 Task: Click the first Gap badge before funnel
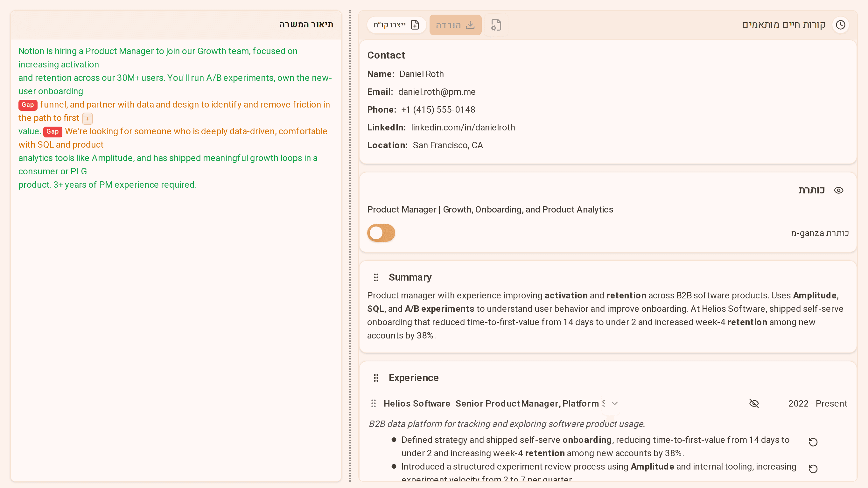coord(28,105)
